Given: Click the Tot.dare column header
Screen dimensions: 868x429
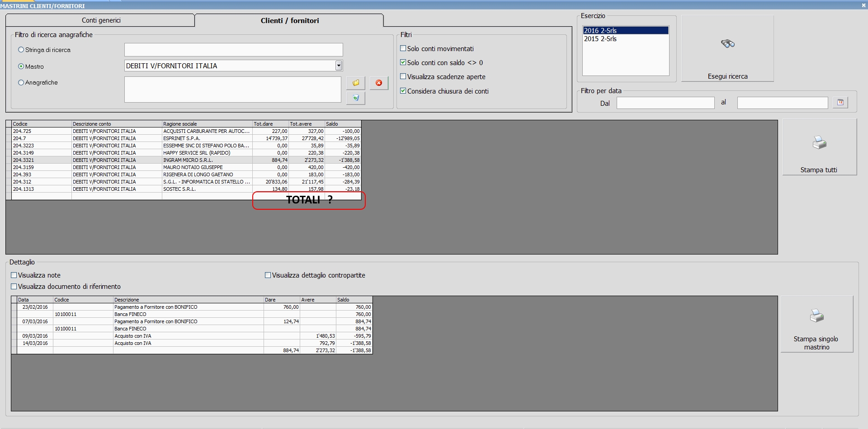Looking at the screenshot, I should pos(270,124).
